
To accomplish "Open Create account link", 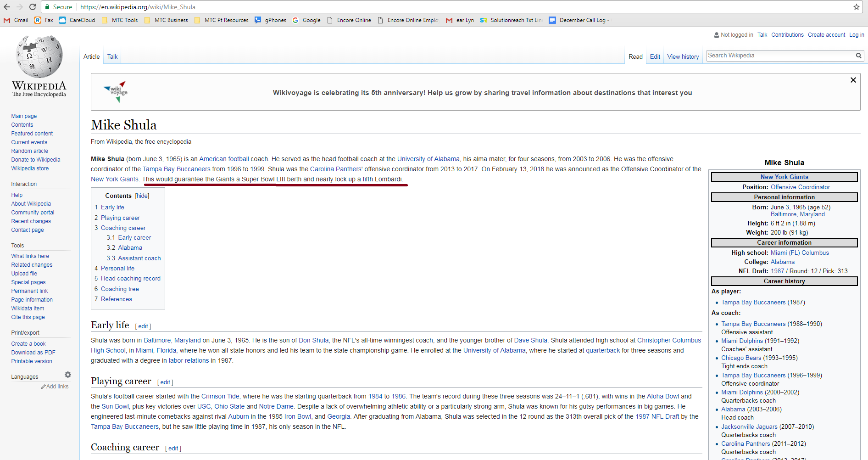I will tap(826, 35).
